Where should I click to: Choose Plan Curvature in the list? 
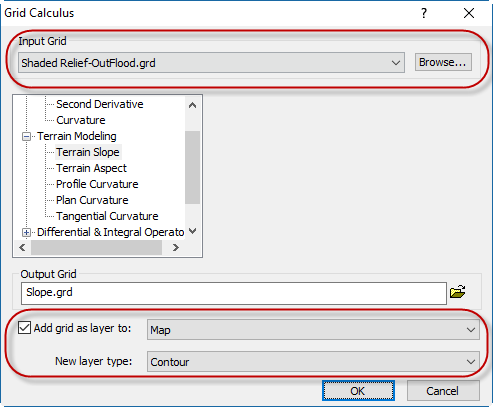(92, 200)
